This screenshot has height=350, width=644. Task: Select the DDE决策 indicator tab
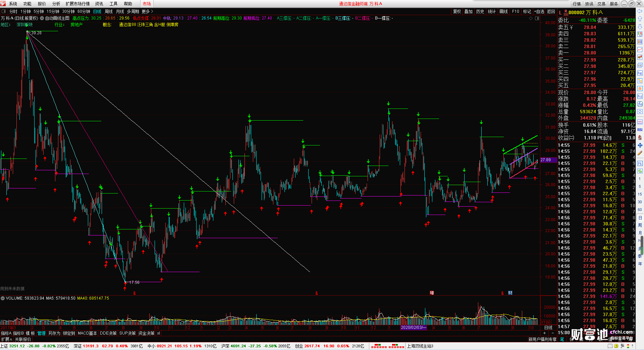(x=108, y=333)
